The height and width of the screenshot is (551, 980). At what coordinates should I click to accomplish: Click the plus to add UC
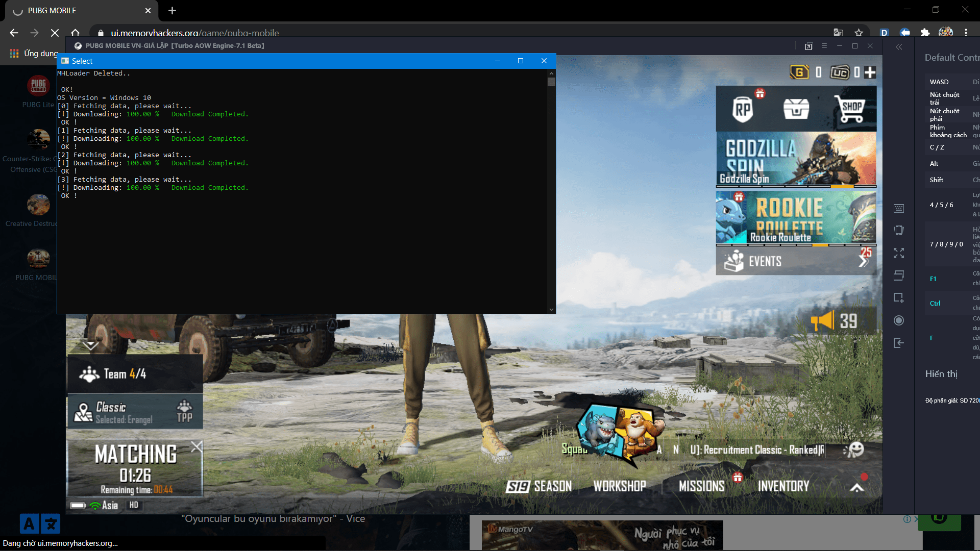pyautogui.click(x=870, y=72)
